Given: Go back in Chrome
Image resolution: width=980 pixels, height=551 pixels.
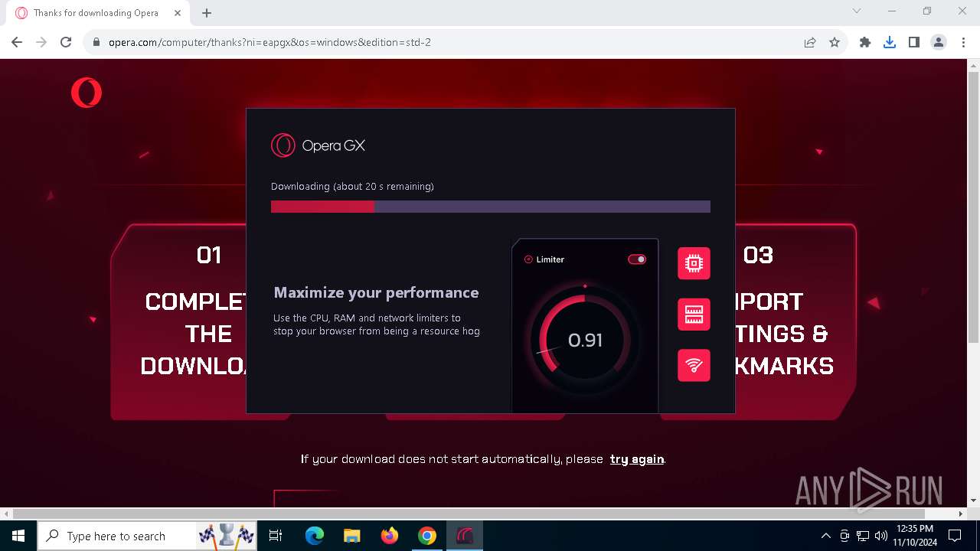Looking at the screenshot, I should pyautogui.click(x=17, y=42).
